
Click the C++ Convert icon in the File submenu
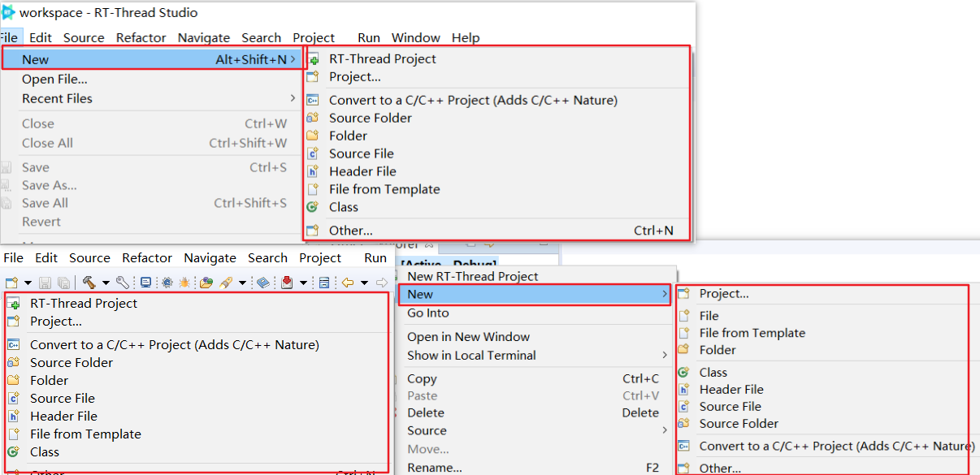pos(313,100)
